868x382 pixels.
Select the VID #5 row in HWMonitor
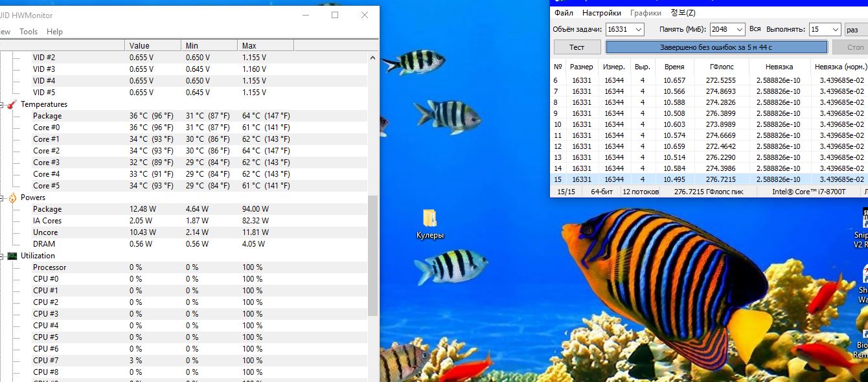(183, 93)
